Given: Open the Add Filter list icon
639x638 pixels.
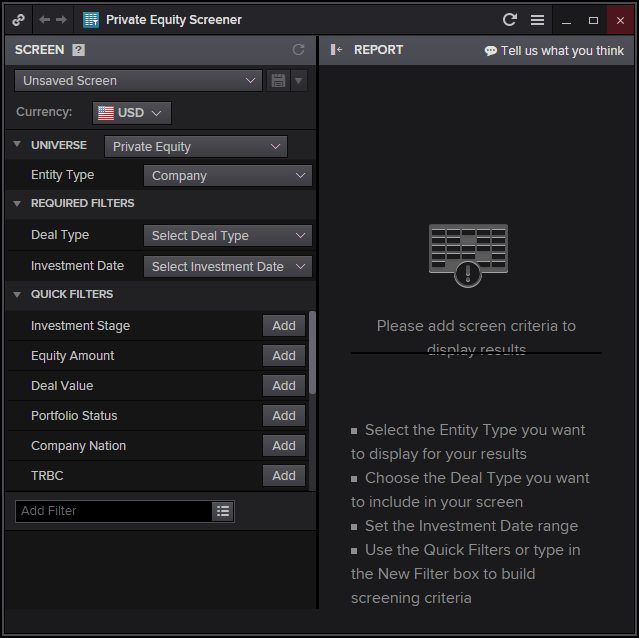Looking at the screenshot, I should [223, 511].
